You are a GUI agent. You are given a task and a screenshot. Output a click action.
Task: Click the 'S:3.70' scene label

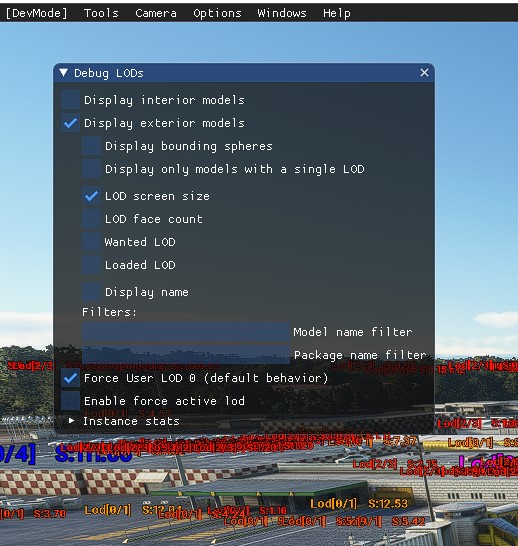tap(49, 514)
